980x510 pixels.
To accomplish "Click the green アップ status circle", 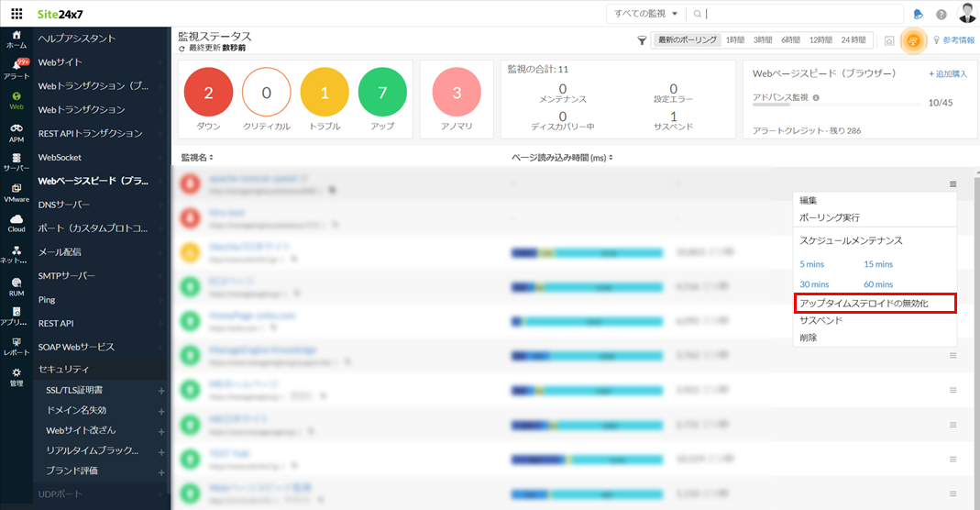I will pyautogui.click(x=382, y=93).
